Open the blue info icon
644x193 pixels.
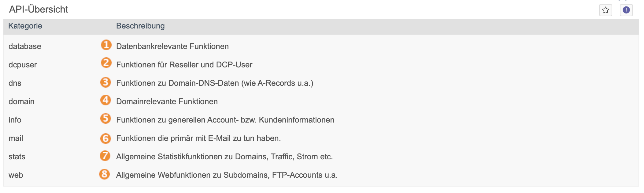coord(626,10)
